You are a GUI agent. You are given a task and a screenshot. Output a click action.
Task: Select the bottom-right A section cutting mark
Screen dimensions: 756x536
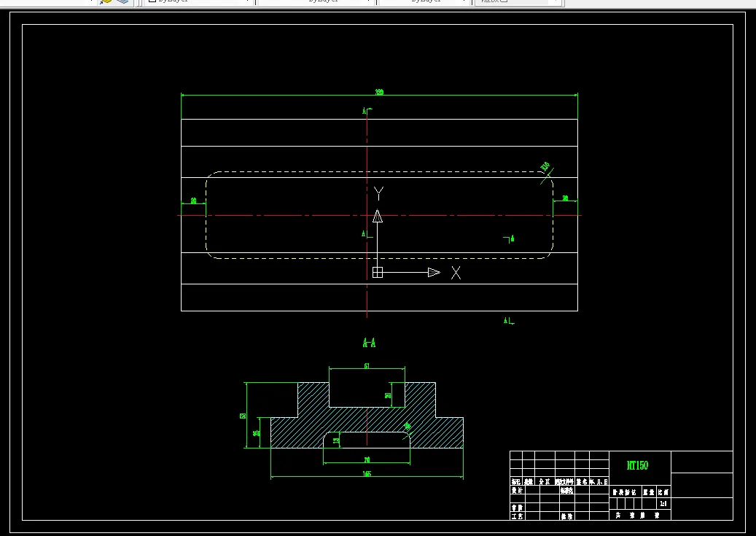pyautogui.click(x=509, y=321)
